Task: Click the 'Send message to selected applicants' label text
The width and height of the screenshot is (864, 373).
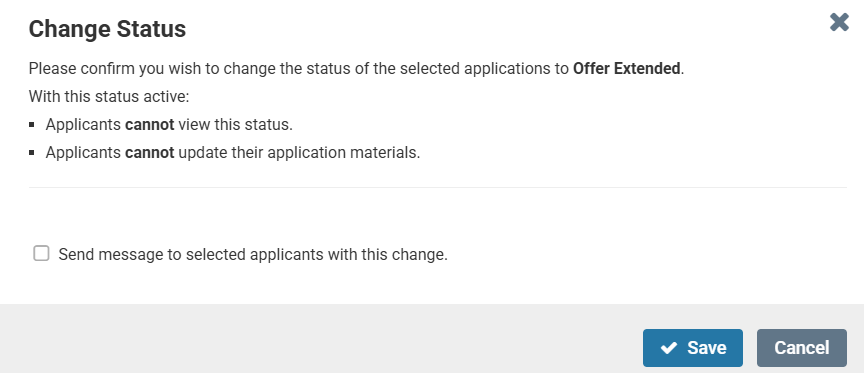Action: (x=253, y=255)
